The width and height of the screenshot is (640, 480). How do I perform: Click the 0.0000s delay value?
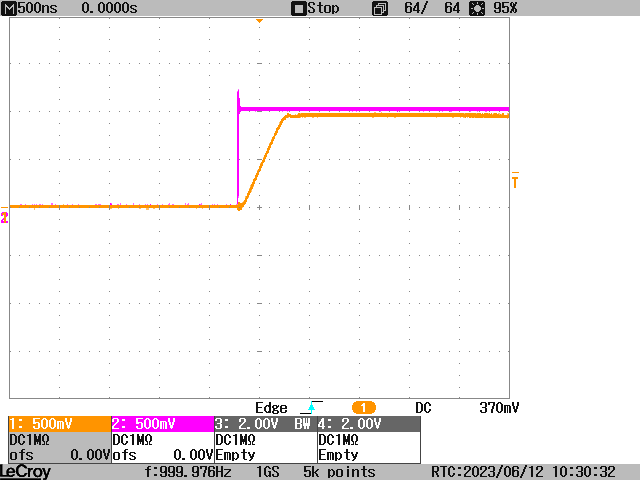click(109, 8)
